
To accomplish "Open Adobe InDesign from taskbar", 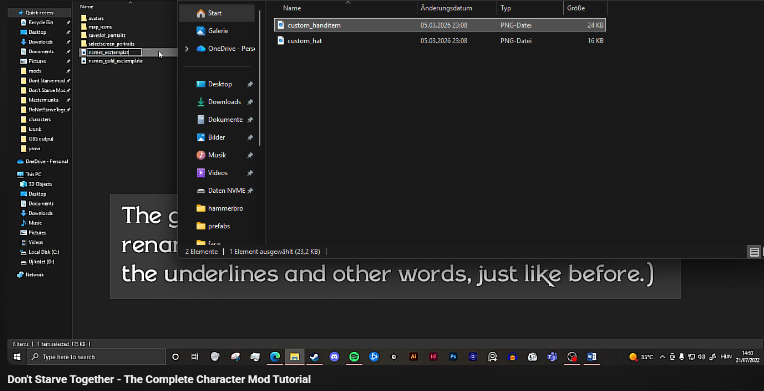I will point(433,357).
